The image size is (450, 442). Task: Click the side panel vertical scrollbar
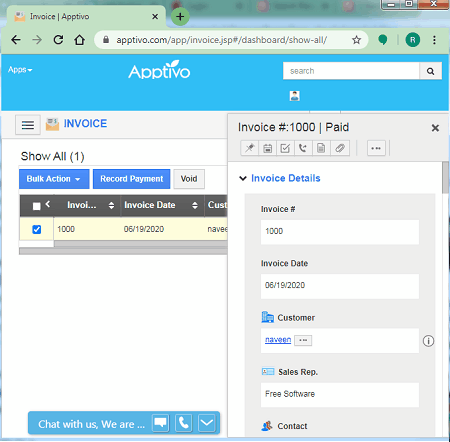445,177
